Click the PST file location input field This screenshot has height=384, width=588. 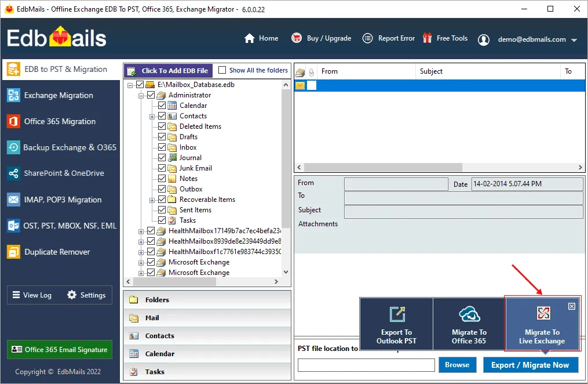pos(366,365)
